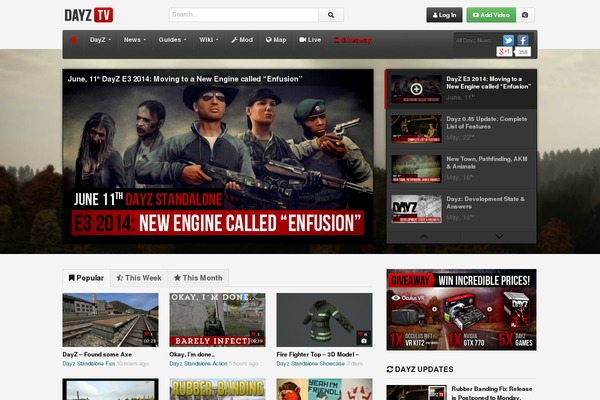Viewport: 600px width, 400px height.
Task: Open the Rubber-Banding video thumbnail
Action: pos(217,389)
